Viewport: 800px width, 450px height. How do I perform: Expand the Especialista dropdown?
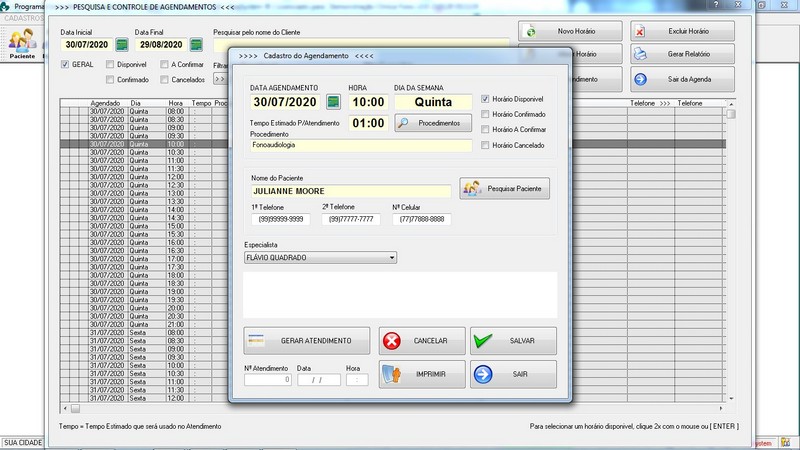(x=392, y=258)
